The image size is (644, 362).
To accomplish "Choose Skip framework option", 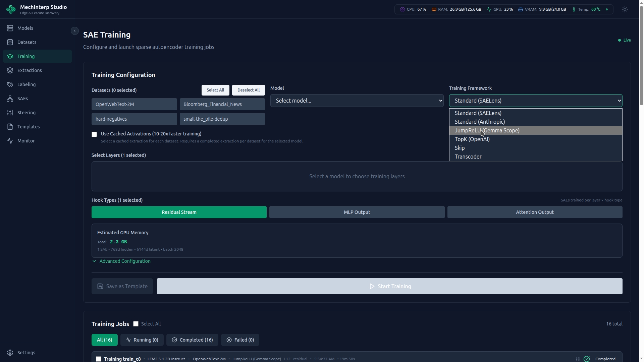I will (x=536, y=148).
